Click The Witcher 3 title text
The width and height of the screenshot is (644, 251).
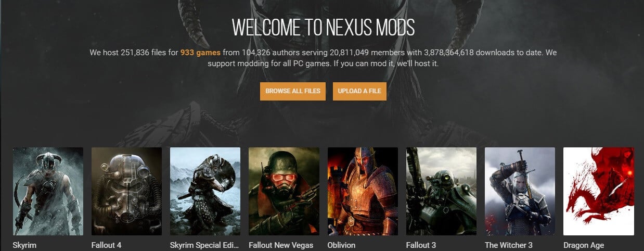coord(509,245)
